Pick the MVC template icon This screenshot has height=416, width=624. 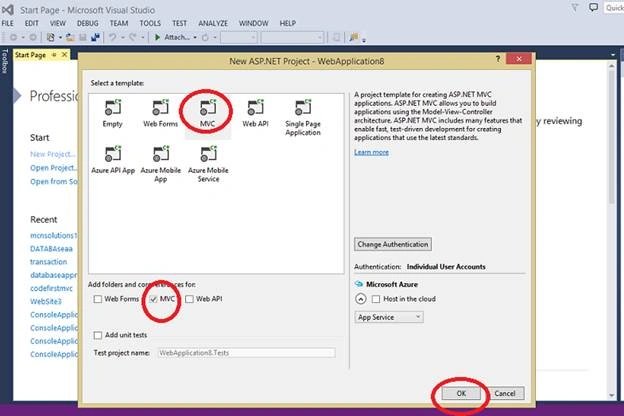pyautogui.click(x=208, y=107)
